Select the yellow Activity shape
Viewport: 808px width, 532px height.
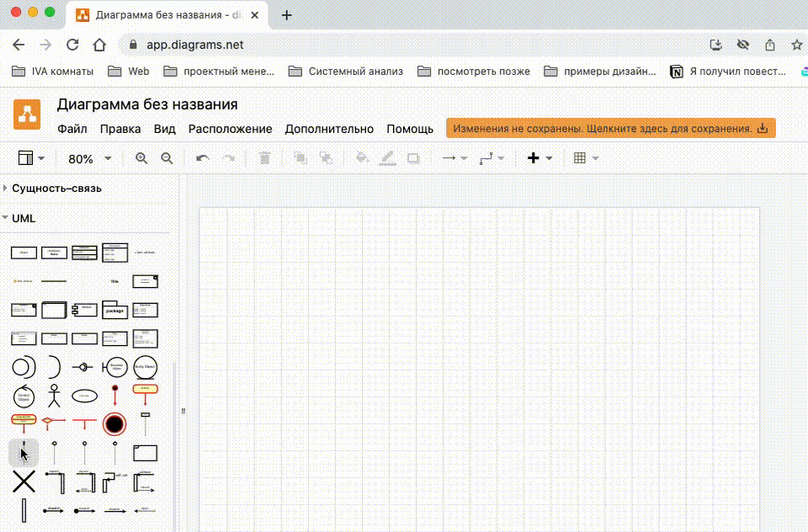pyautogui.click(x=146, y=396)
